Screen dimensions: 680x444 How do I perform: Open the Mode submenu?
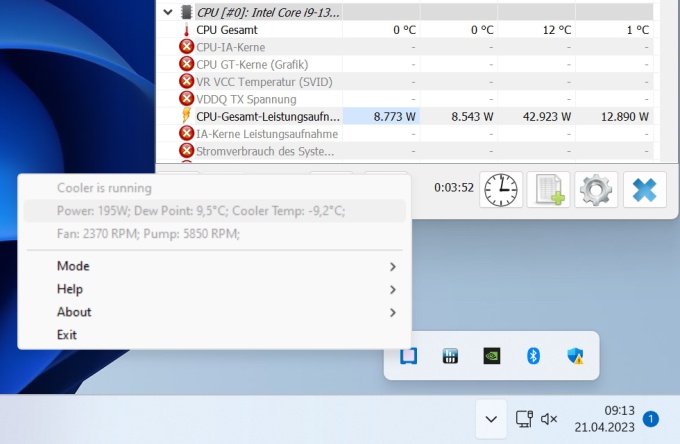[x=214, y=266]
